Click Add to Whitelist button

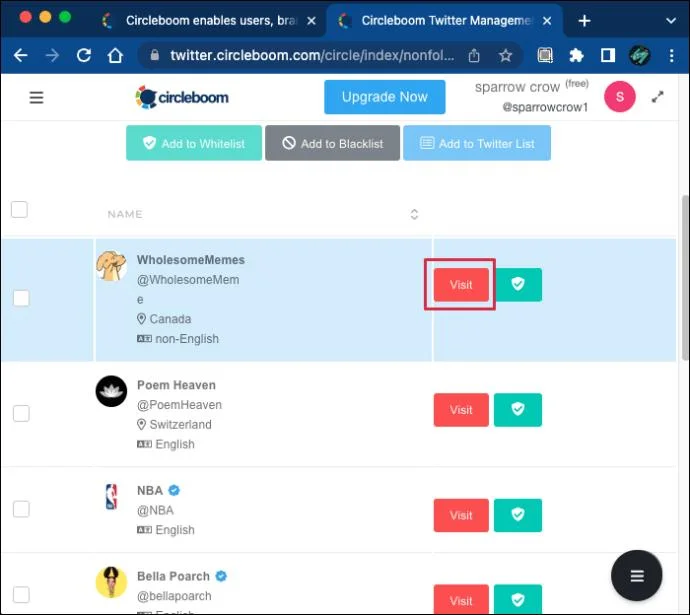coord(194,143)
